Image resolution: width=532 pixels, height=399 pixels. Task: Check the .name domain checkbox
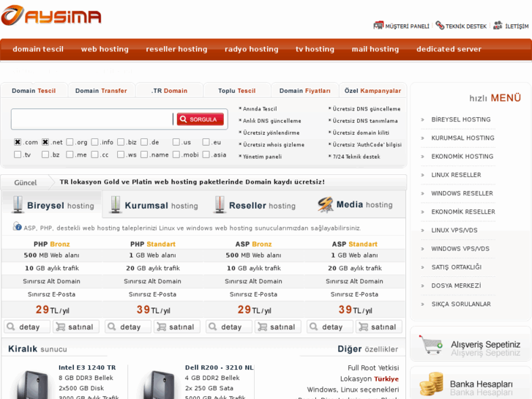coord(144,154)
